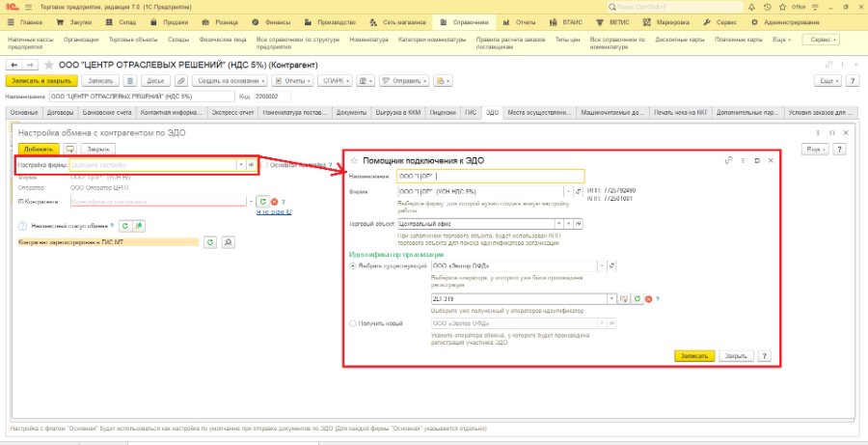Click the paperclip attachments icon in toolbar
Screen dimensions: 868x445
tap(181, 81)
